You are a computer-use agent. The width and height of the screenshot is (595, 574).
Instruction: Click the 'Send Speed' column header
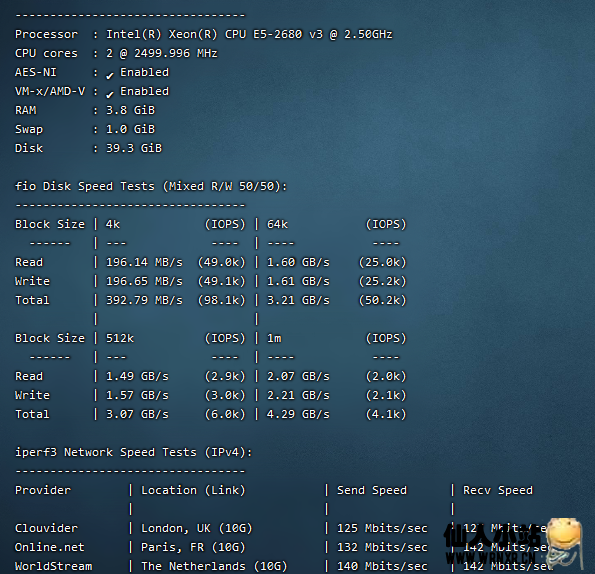pyautogui.click(x=372, y=490)
